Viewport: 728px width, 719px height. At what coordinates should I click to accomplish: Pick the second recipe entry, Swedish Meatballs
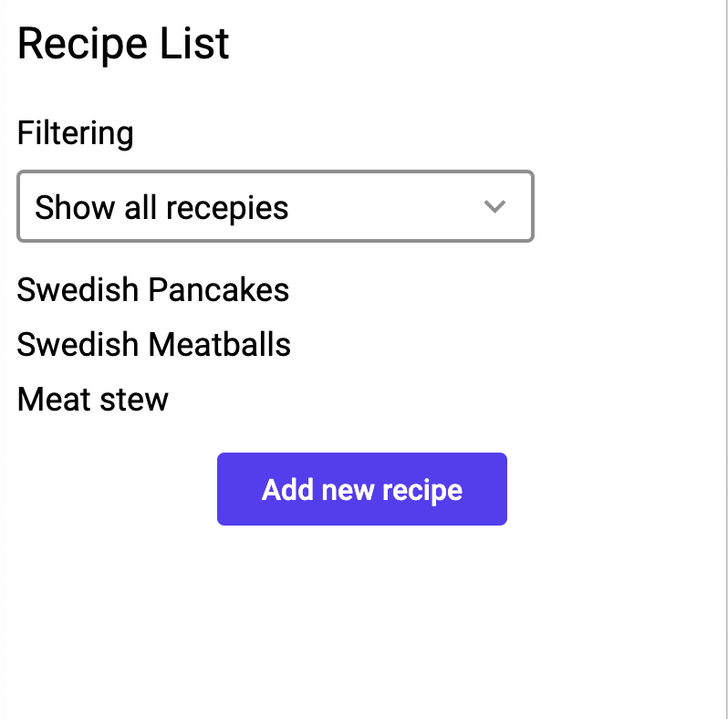click(x=154, y=345)
